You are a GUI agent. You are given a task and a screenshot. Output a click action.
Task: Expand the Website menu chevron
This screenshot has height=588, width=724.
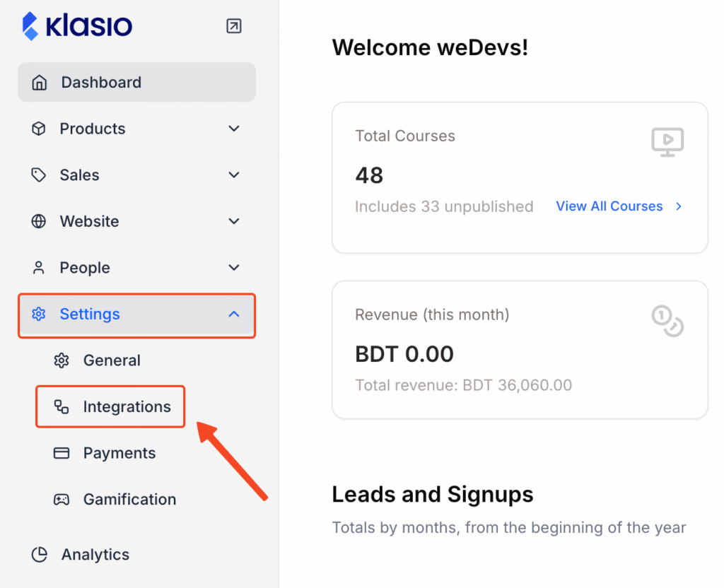pos(234,221)
